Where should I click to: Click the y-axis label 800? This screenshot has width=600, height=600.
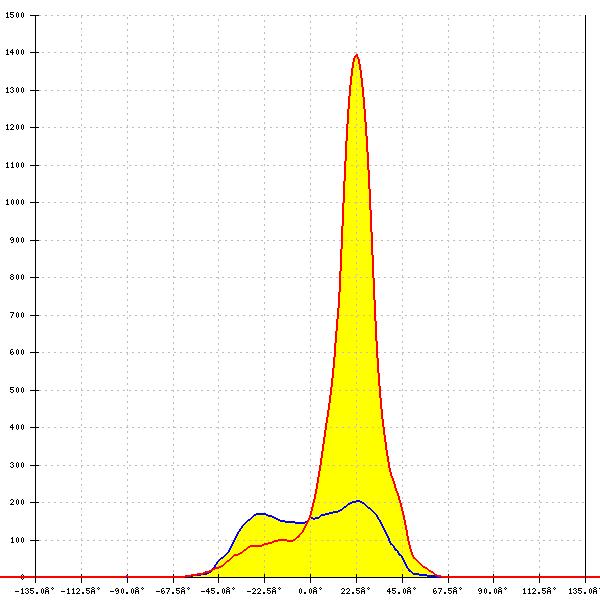coord(17,277)
